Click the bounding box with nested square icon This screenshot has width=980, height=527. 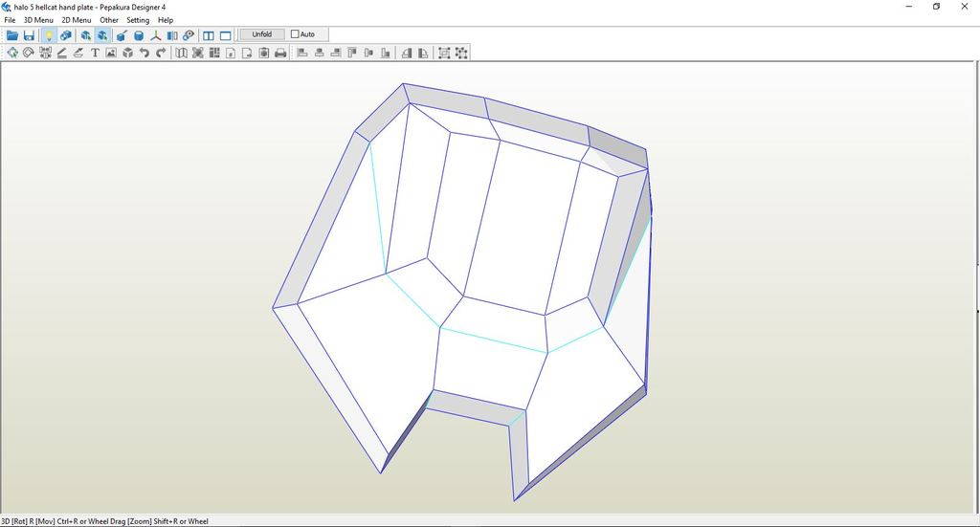(x=444, y=53)
